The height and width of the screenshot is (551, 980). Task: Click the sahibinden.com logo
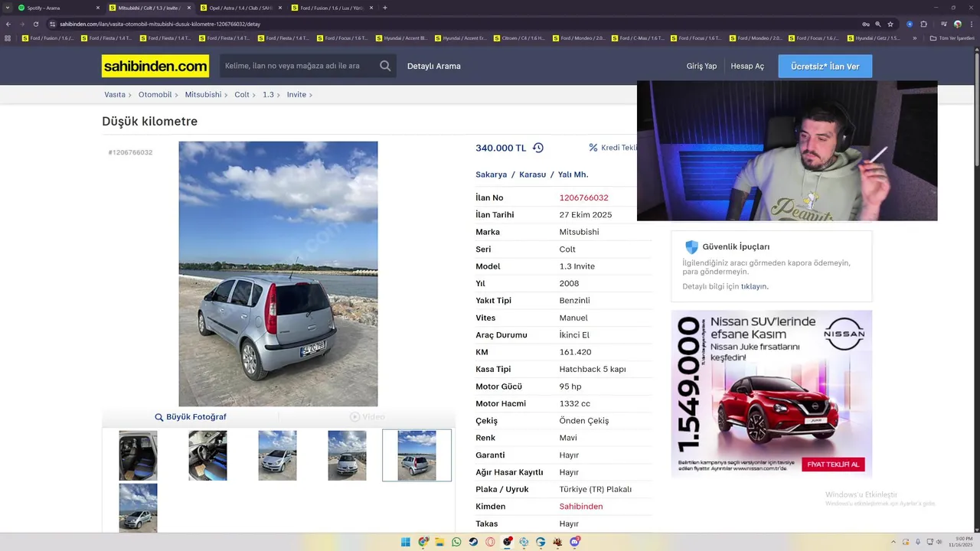pyautogui.click(x=155, y=66)
